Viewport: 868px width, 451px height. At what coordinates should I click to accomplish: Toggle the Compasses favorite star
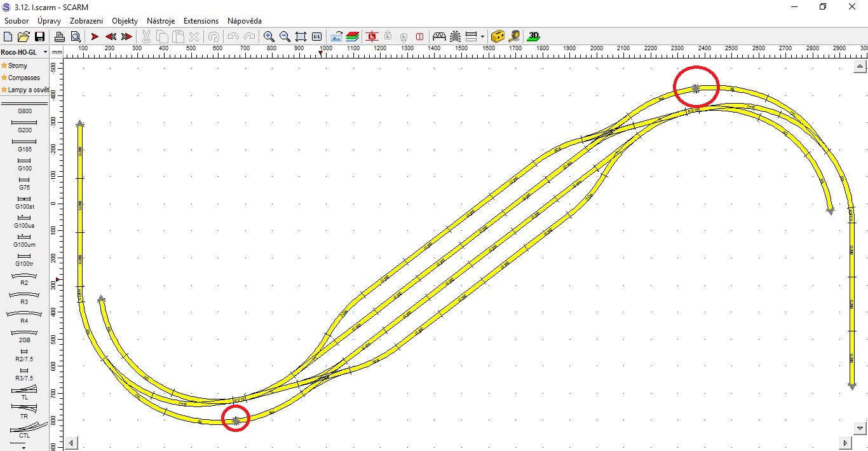pos(4,78)
